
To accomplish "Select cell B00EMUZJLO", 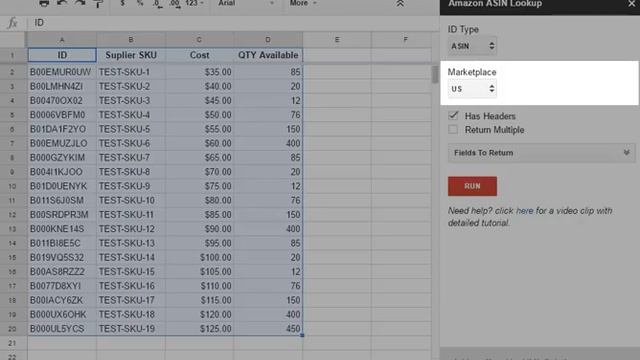I will tap(62, 143).
